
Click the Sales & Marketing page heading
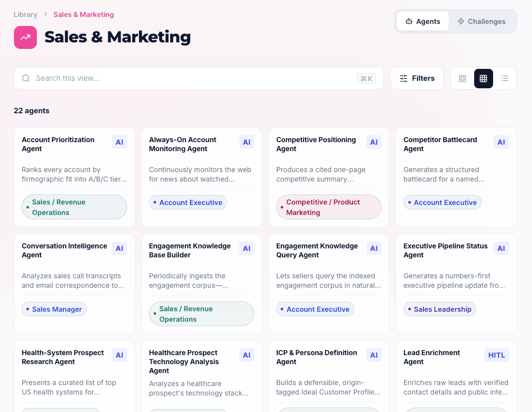(117, 37)
